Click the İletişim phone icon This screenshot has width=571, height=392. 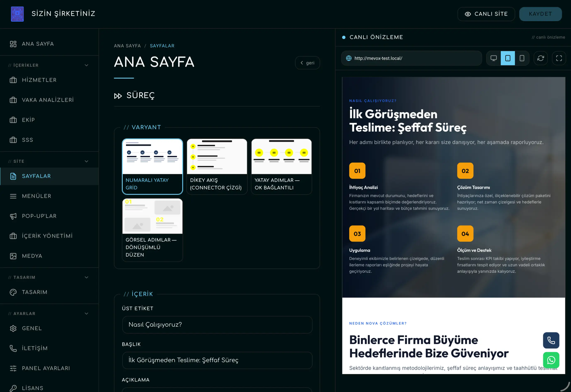tap(13, 348)
